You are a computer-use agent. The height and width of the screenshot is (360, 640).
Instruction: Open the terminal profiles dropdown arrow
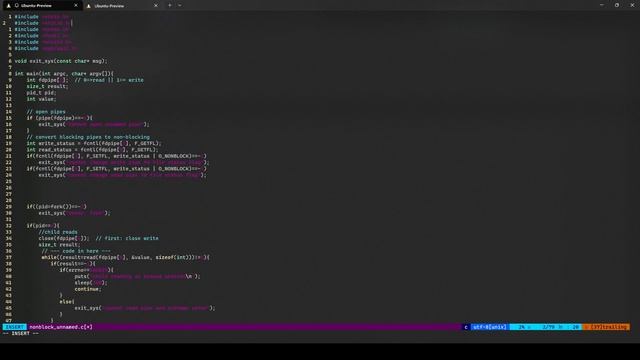click(180, 6)
